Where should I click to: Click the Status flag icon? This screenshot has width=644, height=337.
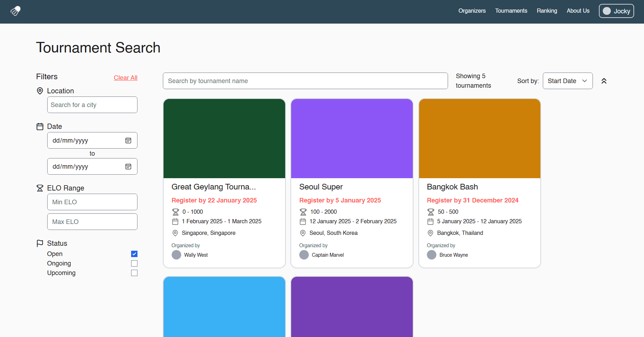pos(40,243)
